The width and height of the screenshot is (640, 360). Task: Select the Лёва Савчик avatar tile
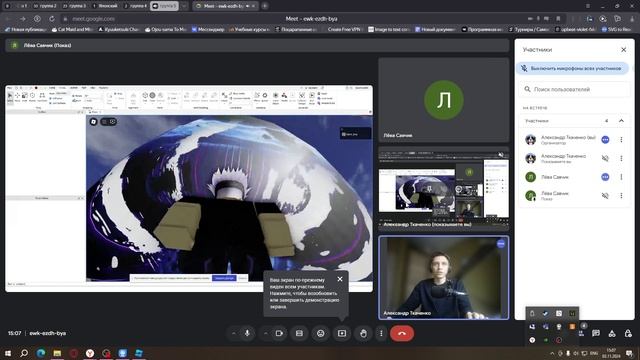(444, 100)
